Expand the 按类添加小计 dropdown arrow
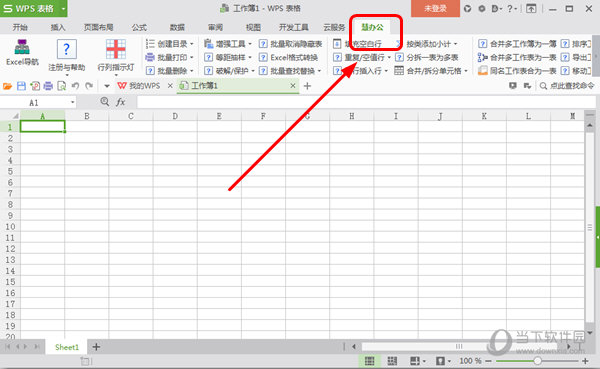This screenshot has height=369, width=600. pyautogui.click(x=455, y=44)
